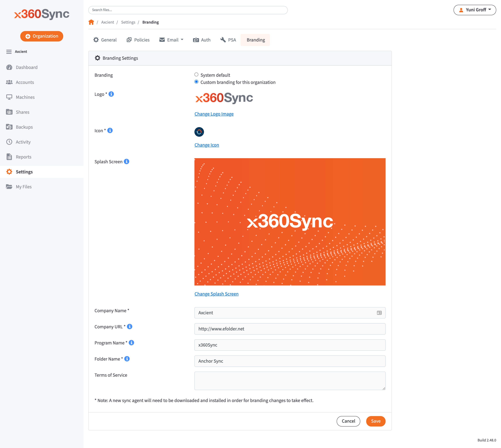Viewport: 501px width, 448px height.
Task: Click the info icon next to Icon label
Action: tap(110, 130)
